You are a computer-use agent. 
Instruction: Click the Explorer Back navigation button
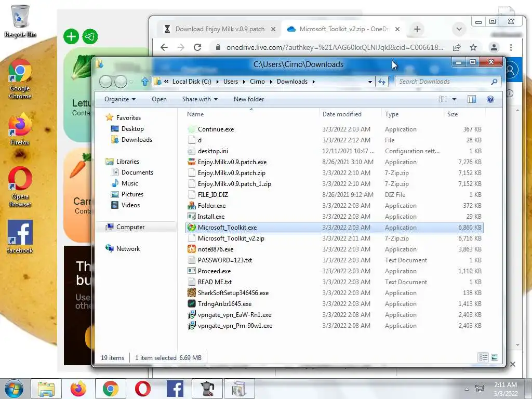point(106,82)
